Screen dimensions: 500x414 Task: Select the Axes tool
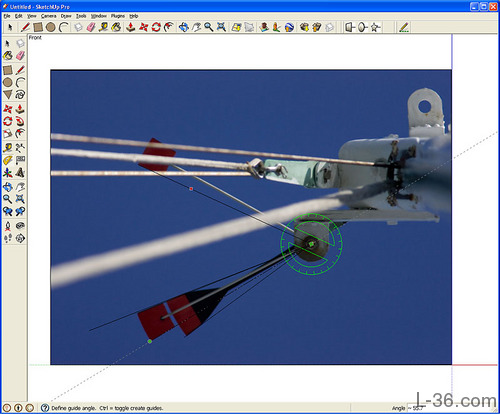[8, 173]
